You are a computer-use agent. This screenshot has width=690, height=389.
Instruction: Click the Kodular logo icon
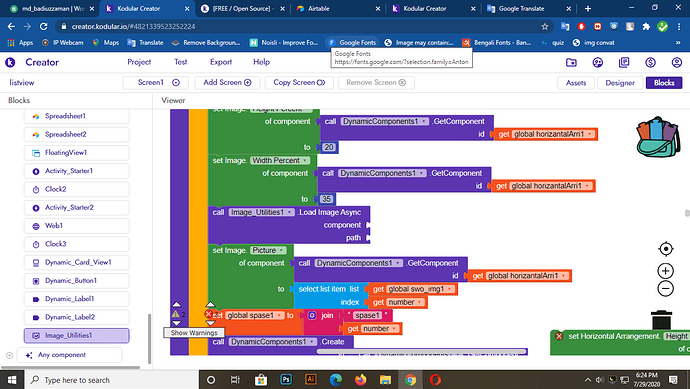[10, 62]
